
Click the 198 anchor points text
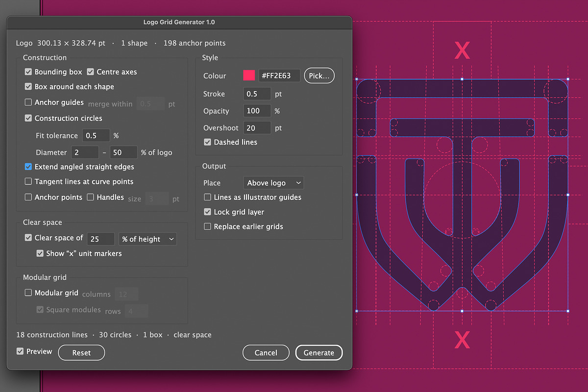[195, 43]
